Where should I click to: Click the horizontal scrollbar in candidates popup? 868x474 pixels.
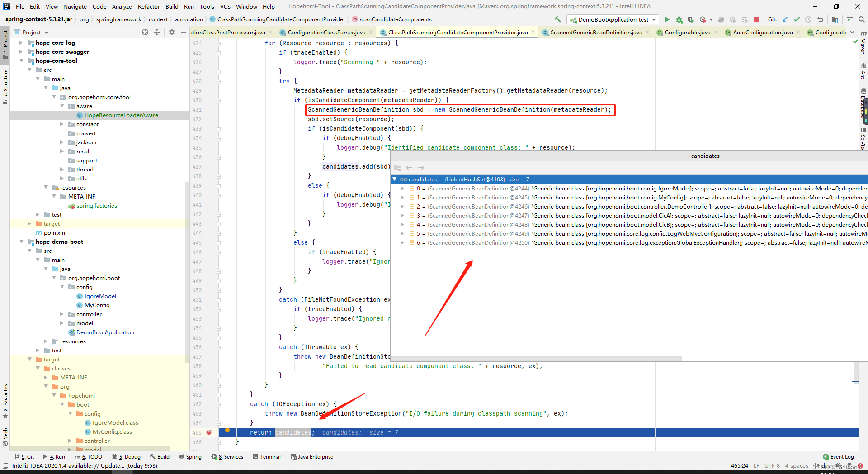tap(536, 359)
